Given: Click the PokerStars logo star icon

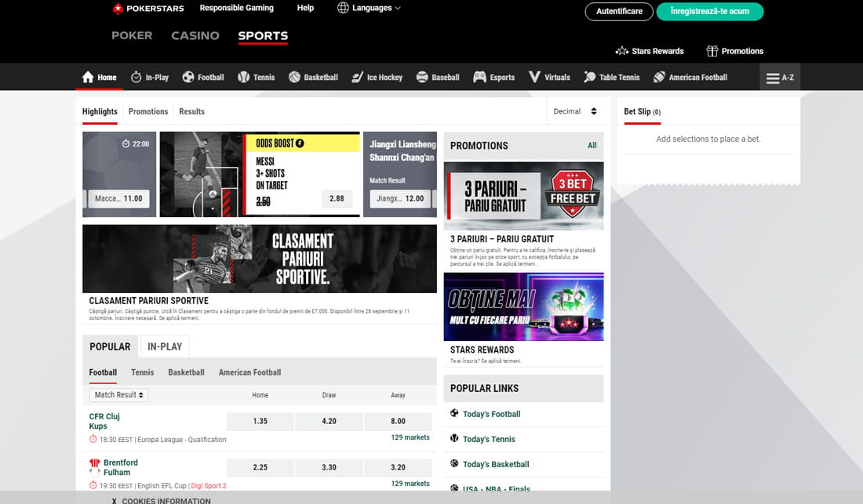Looking at the screenshot, I should coord(117,9).
